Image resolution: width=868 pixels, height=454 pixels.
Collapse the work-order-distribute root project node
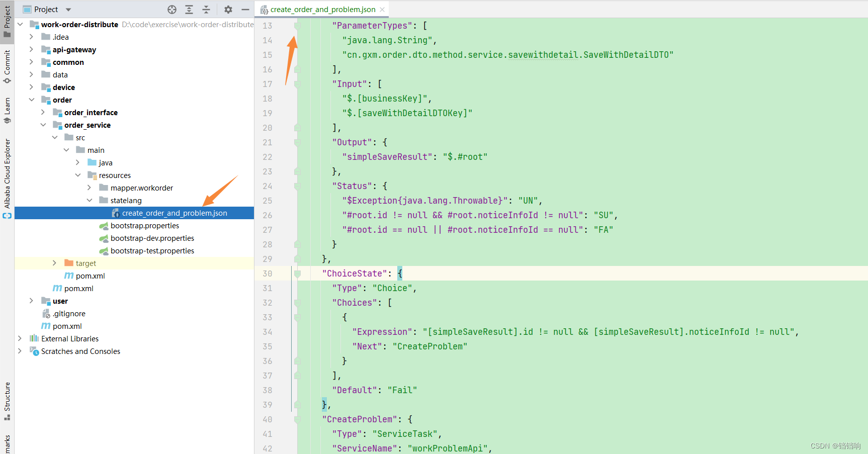coord(20,24)
